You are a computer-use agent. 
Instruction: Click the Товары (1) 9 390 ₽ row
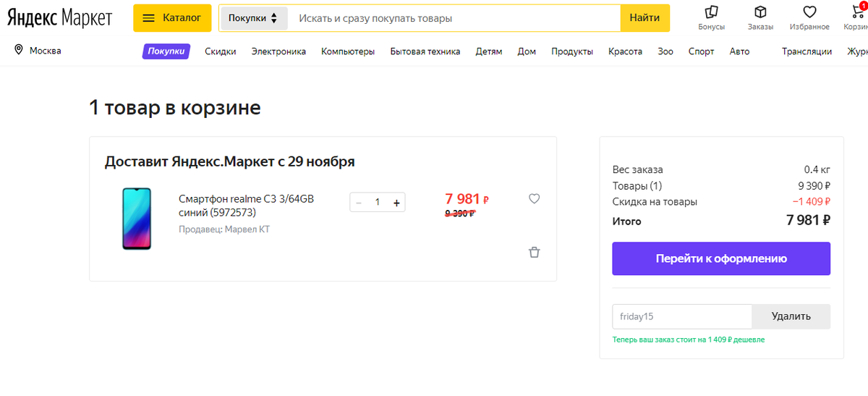(721, 185)
